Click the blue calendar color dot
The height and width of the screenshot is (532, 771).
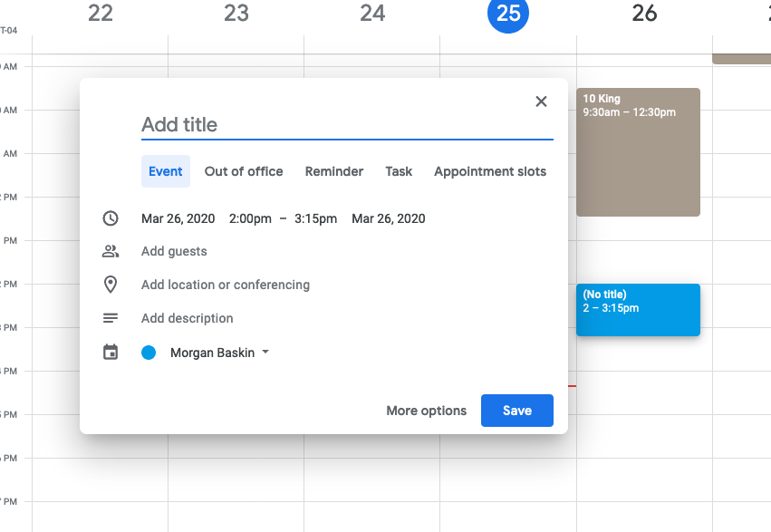[x=149, y=353]
